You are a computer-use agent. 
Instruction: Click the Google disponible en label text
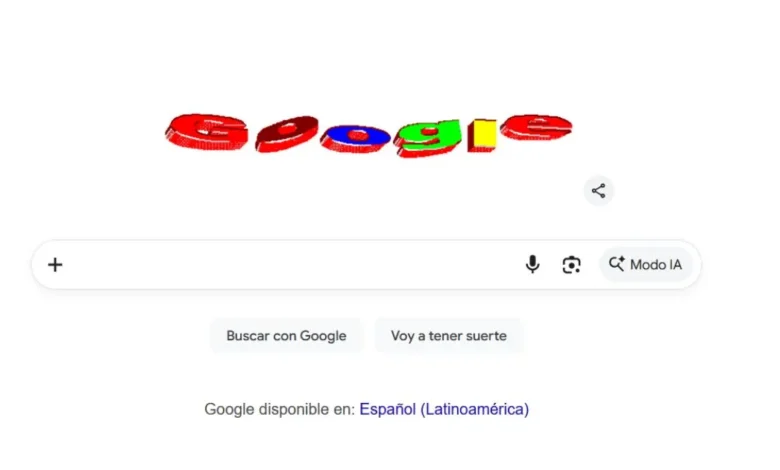280,409
